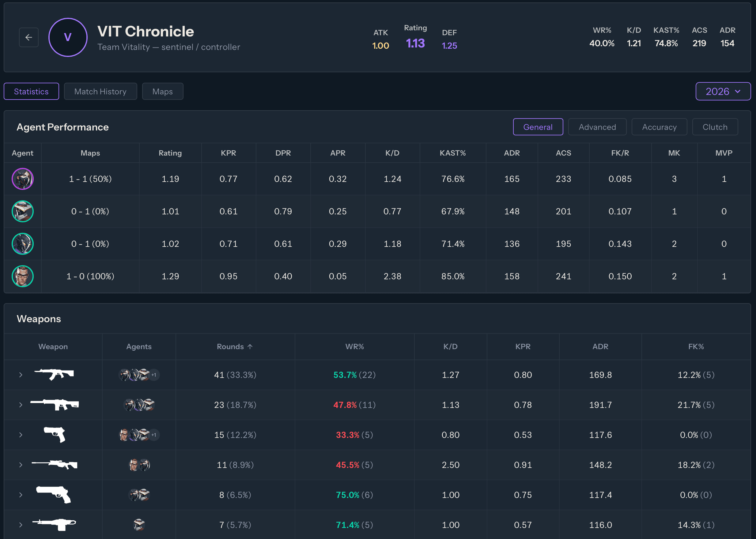
Task: Switch to Accuracy agent performance view
Action: [659, 127]
